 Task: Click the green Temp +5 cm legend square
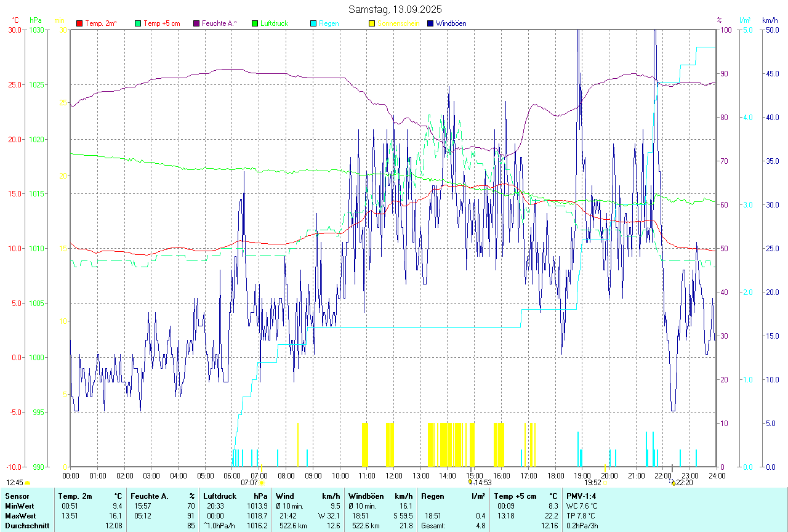[138, 23]
